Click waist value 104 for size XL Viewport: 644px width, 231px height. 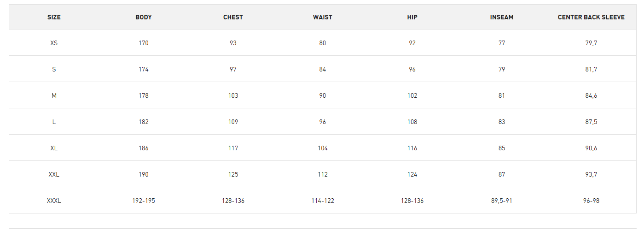point(323,148)
